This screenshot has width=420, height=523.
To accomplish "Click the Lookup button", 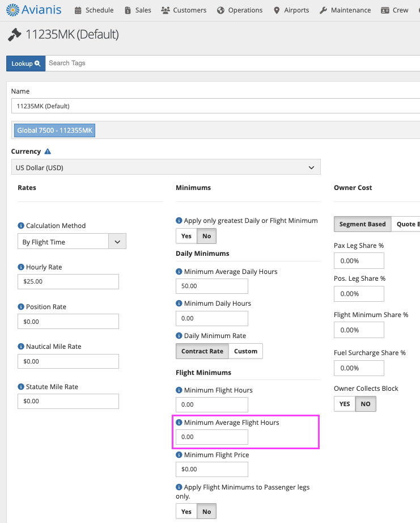I will tap(26, 64).
